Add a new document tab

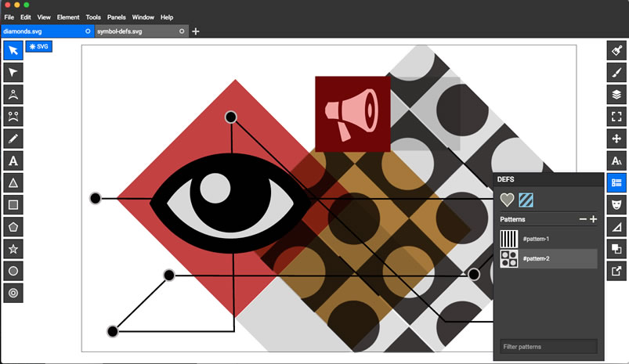tap(196, 31)
